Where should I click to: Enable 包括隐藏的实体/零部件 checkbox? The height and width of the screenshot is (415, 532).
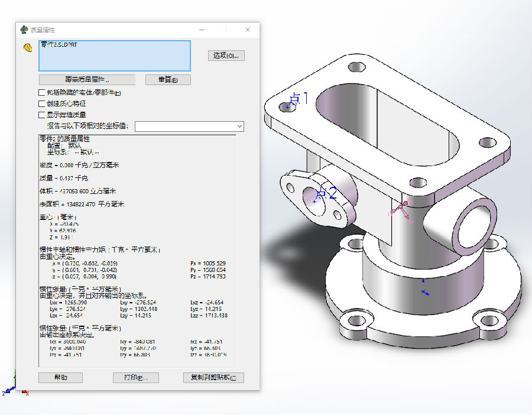click(42, 93)
